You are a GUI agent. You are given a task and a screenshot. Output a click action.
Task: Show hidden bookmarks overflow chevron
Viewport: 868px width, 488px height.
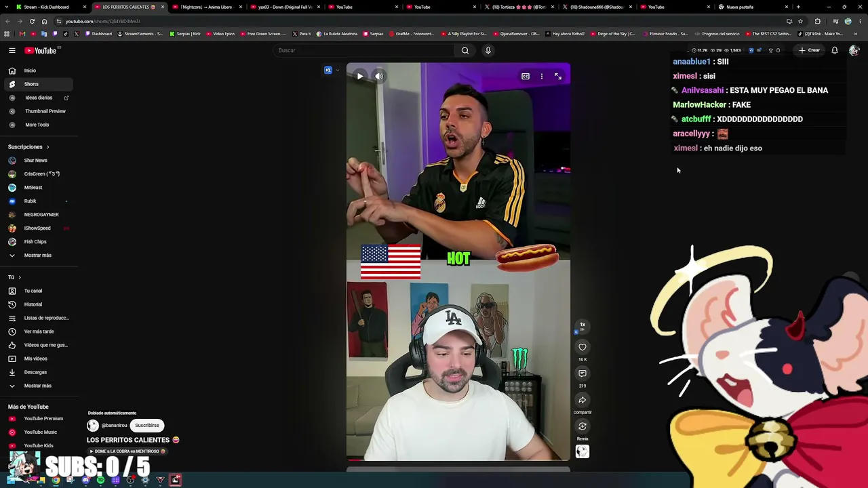[x=857, y=34]
